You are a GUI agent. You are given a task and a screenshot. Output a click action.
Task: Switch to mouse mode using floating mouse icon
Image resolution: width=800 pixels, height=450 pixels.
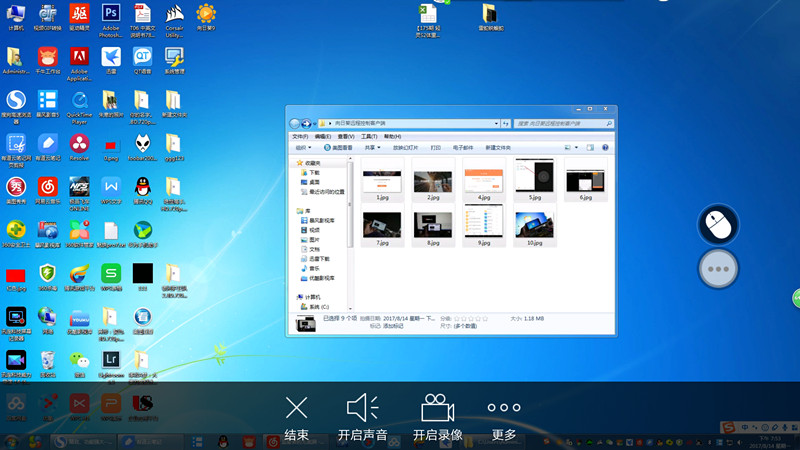click(717, 224)
